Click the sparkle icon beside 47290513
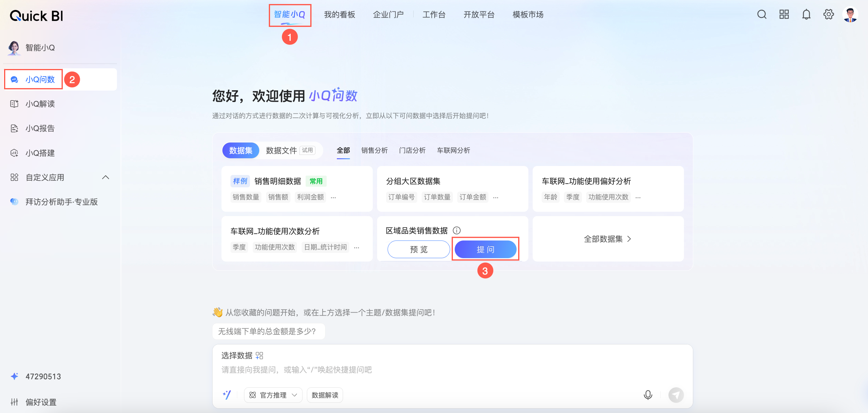868x413 pixels. click(14, 376)
